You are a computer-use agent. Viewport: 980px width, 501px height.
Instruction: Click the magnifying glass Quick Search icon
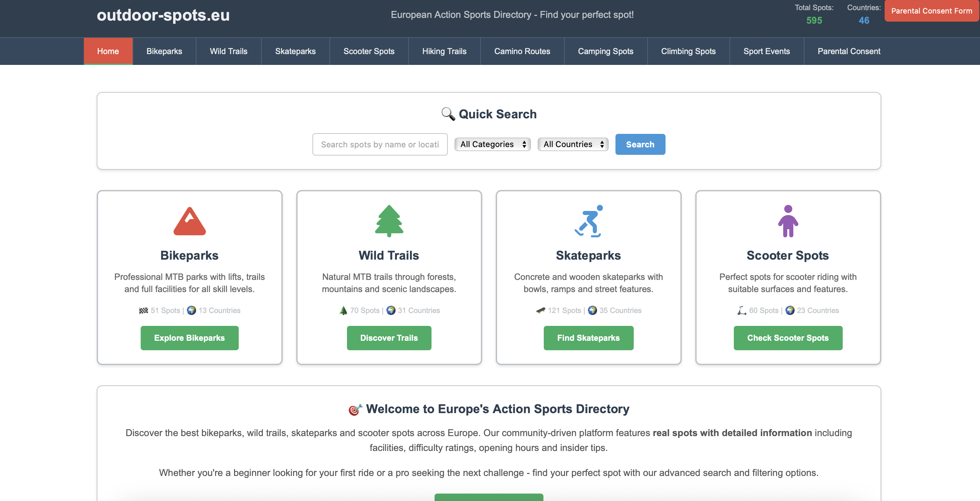448,114
